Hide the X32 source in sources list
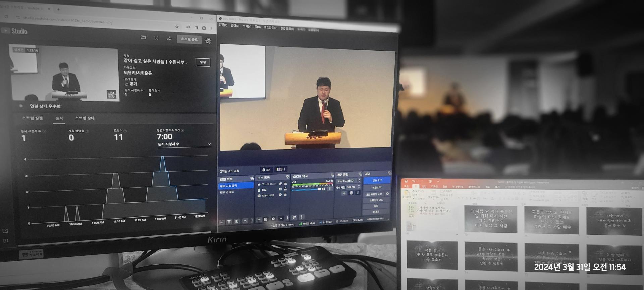 coord(280,189)
